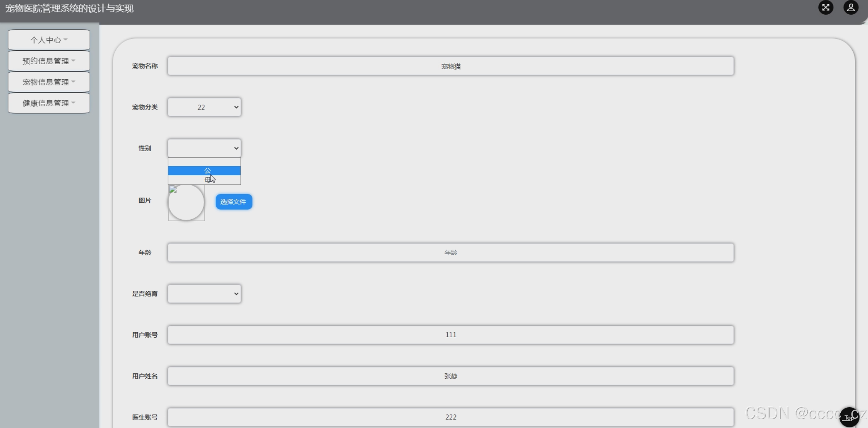Click the 选择文件 upload button
868x428 pixels.
pos(234,202)
